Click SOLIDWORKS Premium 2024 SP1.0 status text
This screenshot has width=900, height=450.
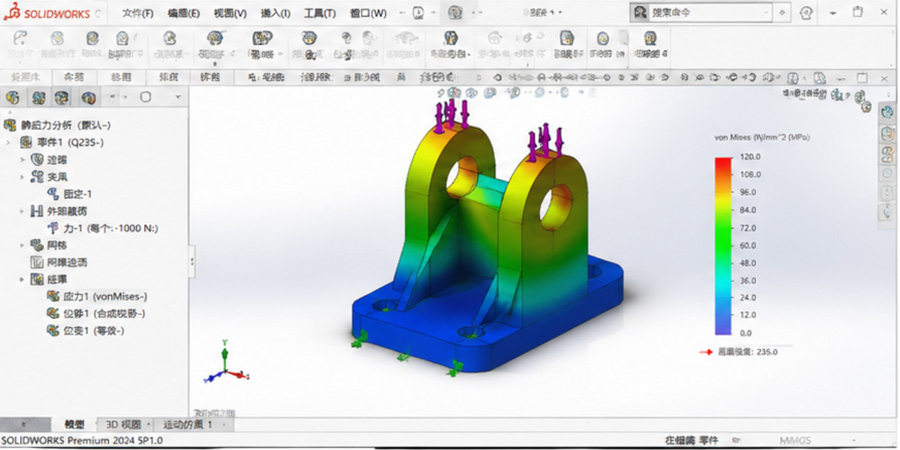(82, 440)
